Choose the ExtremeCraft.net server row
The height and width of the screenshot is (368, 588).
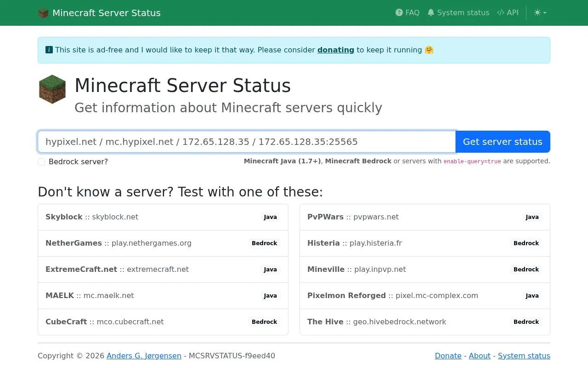[x=163, y=270]
